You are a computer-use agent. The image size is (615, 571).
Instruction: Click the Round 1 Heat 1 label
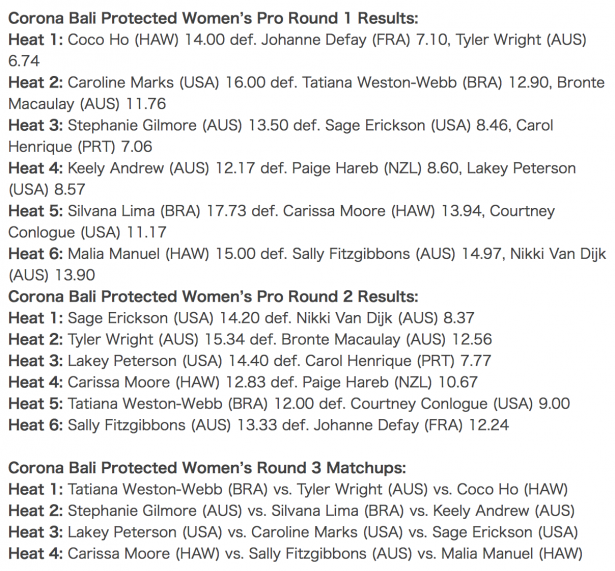36,40
